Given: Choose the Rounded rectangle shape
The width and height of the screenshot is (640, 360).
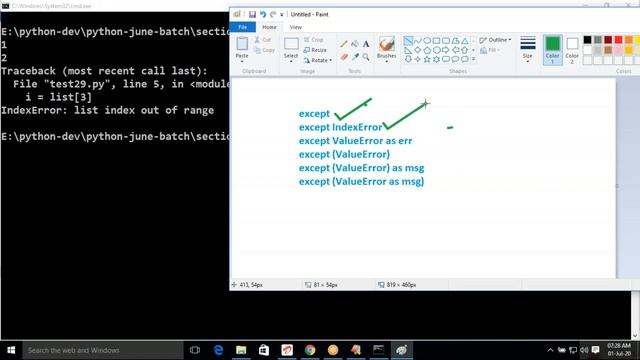Looking at the screenshot, I should click(446, 41).
